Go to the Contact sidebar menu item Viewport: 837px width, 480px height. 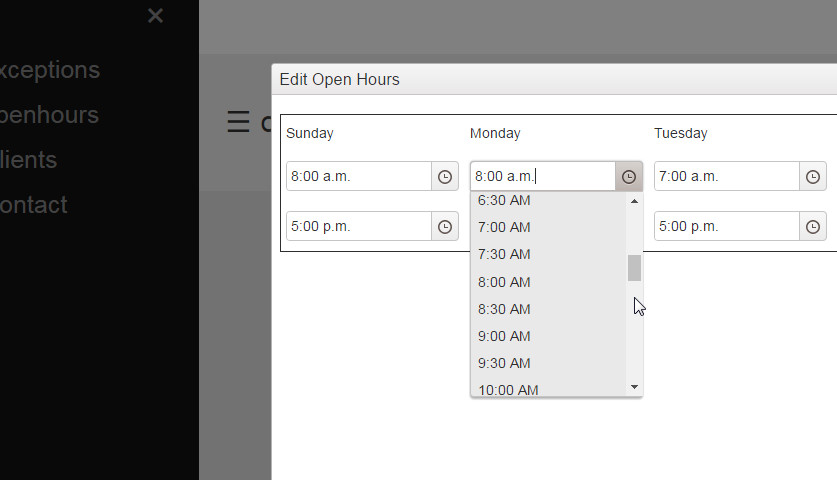pyautogui.click(x=33, y=205)
